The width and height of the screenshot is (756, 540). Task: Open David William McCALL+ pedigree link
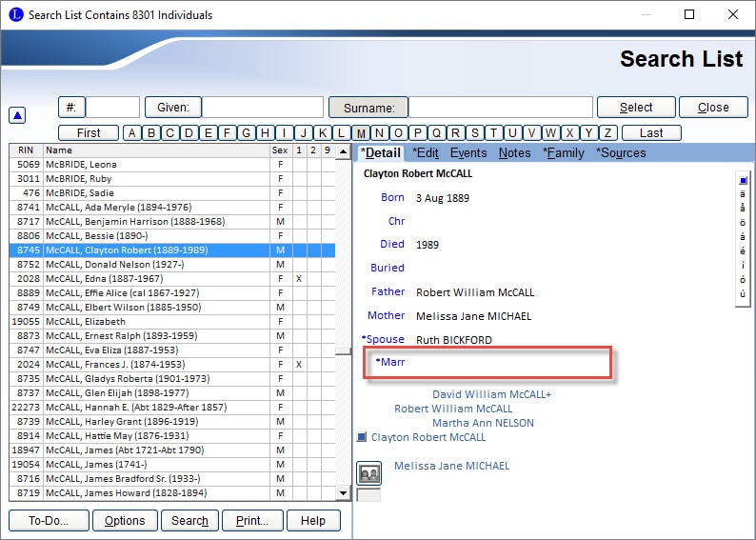click(x=491, y=394)
